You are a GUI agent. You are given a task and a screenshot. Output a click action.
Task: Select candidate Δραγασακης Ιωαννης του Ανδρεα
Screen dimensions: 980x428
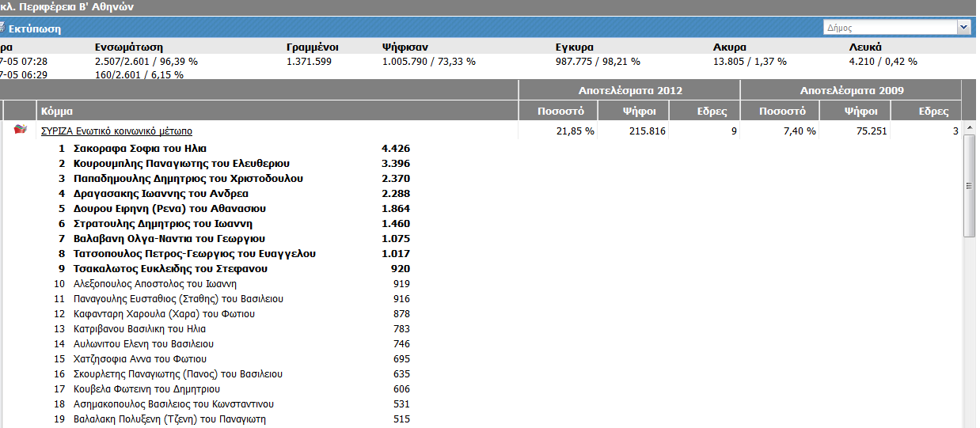[x=161, y=194]
